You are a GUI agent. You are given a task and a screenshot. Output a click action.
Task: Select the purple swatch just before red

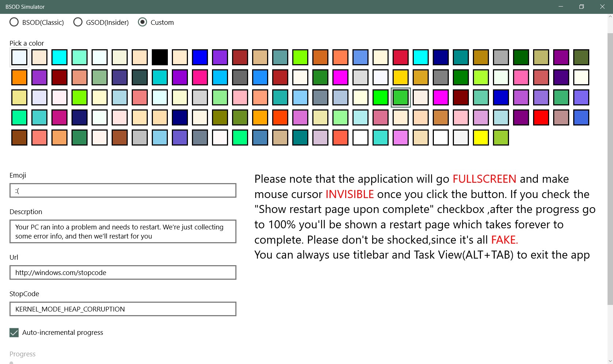coord(521,117)
